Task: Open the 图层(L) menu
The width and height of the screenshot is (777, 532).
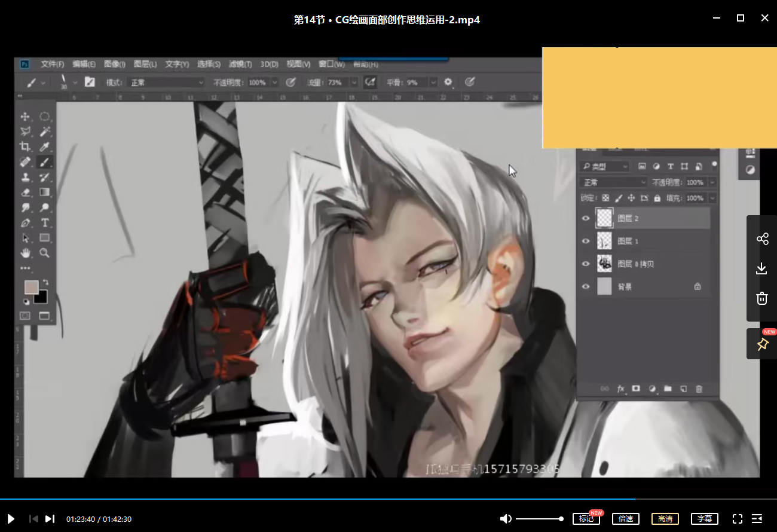Action: [x=145, y=64]
